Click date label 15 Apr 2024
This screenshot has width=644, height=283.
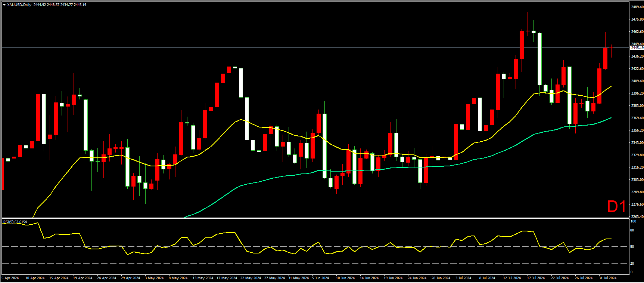tap(59, 278)
